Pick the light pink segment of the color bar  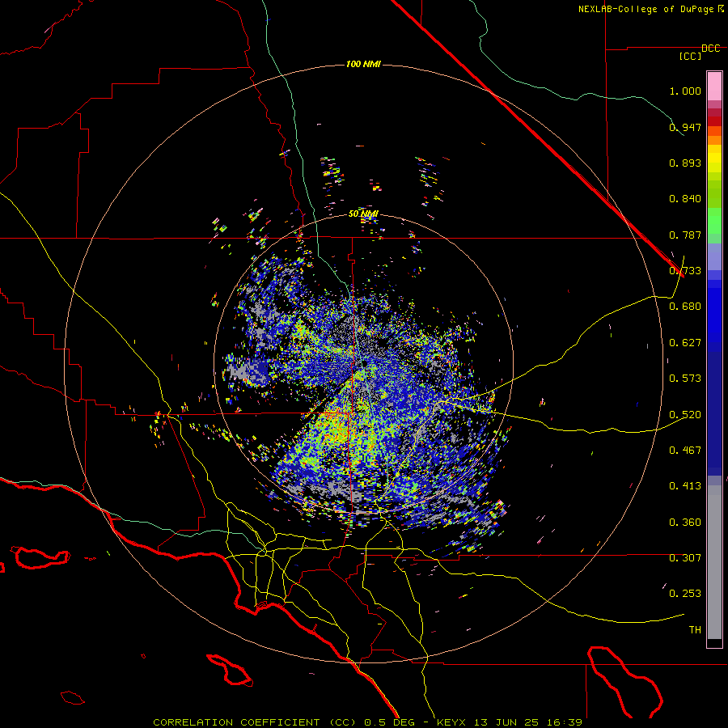714,86
